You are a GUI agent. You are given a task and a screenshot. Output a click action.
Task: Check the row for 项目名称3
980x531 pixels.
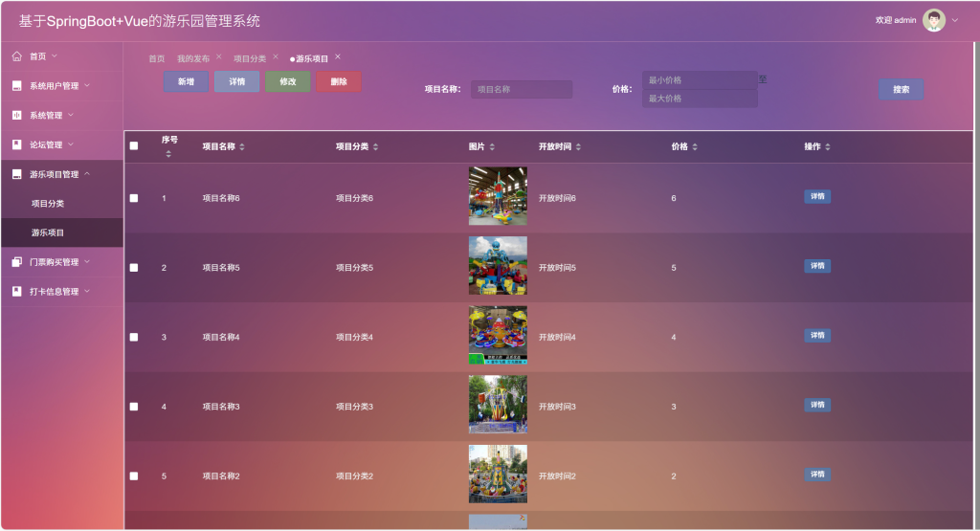[134, 406]
